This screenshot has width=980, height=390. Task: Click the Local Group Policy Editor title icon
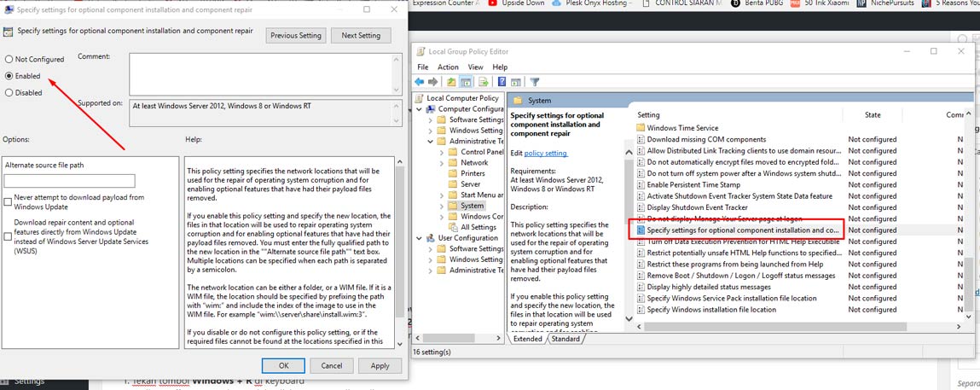click(420, 51)
